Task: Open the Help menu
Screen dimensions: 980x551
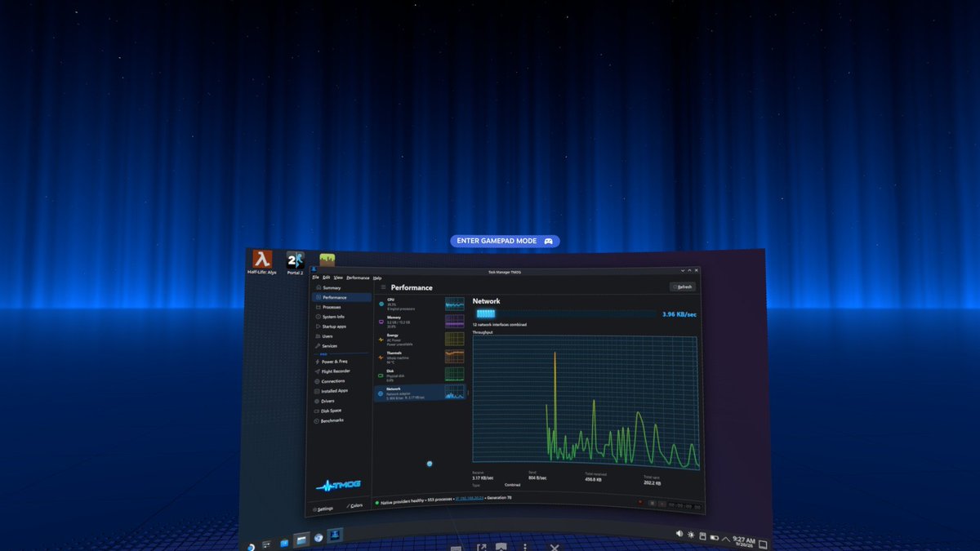Action: pyautogui.click(x=377, y=278)
